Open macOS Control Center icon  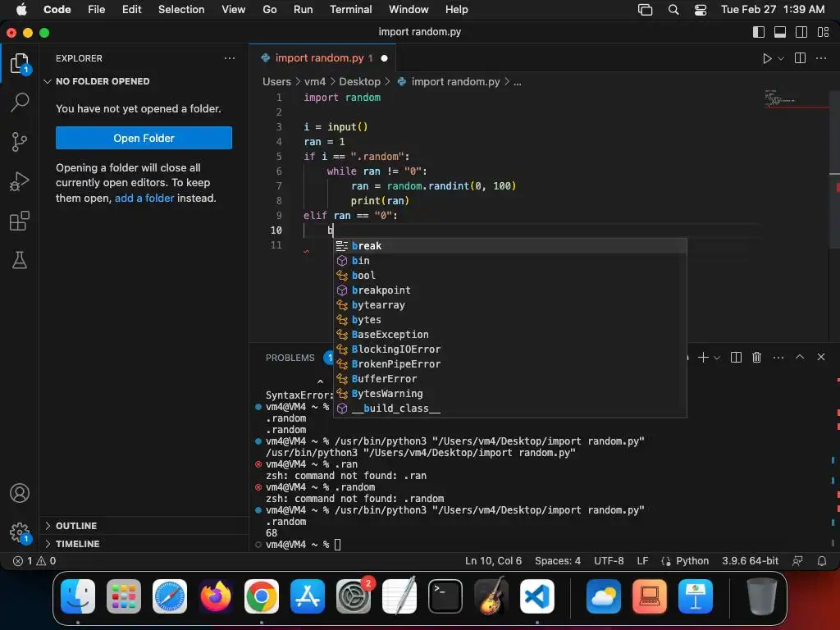[701, 10]
